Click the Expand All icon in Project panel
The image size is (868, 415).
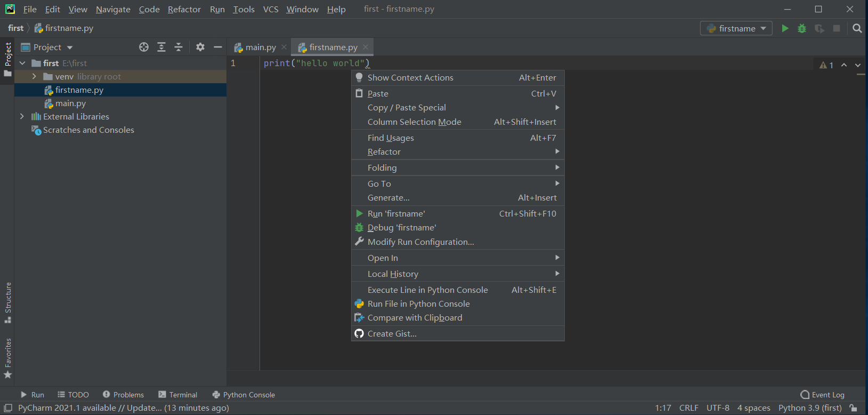click(x=161, y=47)
